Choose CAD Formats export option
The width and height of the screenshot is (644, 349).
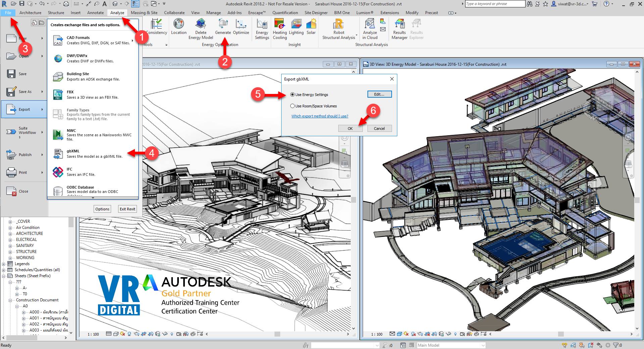(93, 40)
